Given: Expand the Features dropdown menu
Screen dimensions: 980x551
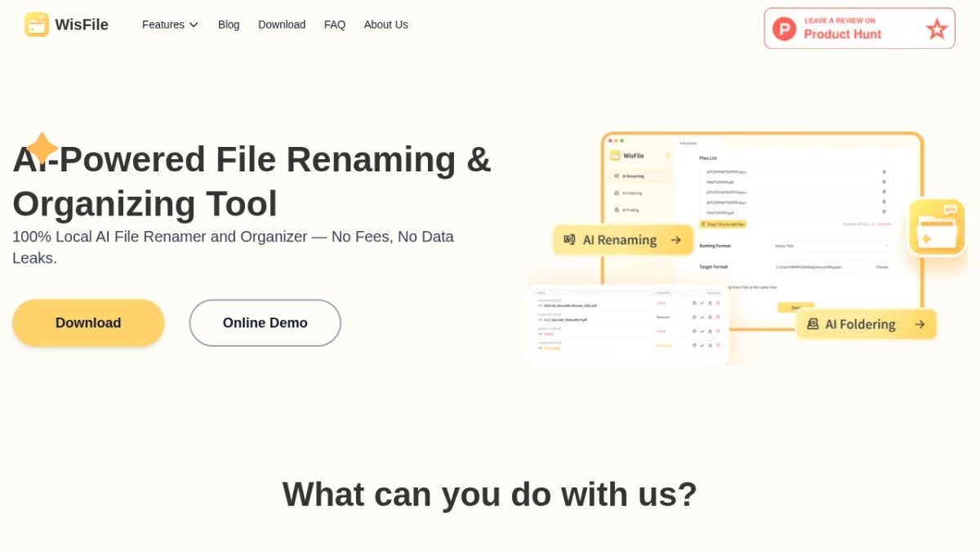Looking at the screenshot, I should coord(170,24).
